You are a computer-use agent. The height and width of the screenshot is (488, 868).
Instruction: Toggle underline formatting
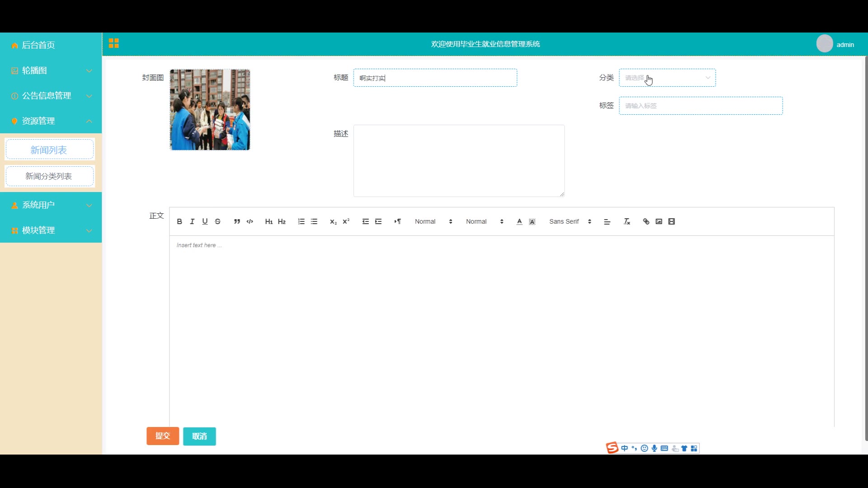(x=205, y=221)
